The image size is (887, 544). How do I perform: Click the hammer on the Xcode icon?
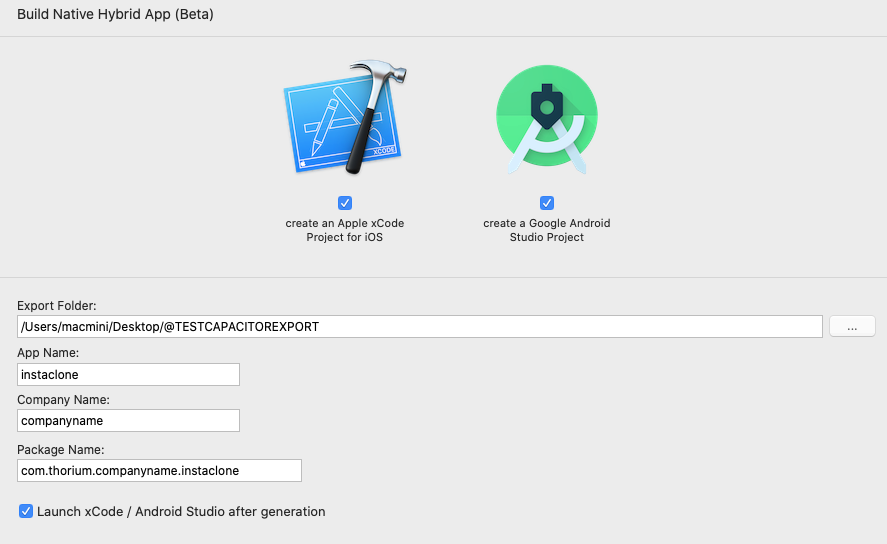point(379,100)
